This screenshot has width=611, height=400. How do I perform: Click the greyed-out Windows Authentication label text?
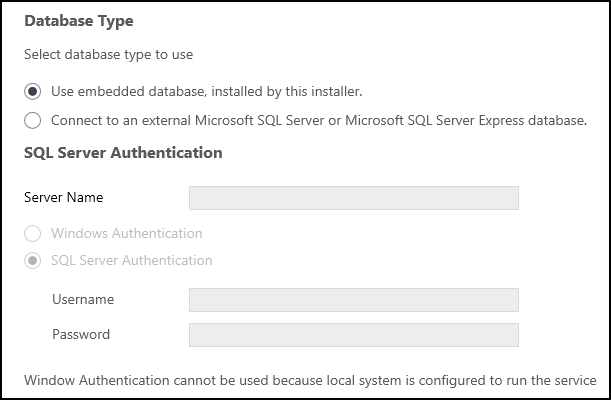127,233
